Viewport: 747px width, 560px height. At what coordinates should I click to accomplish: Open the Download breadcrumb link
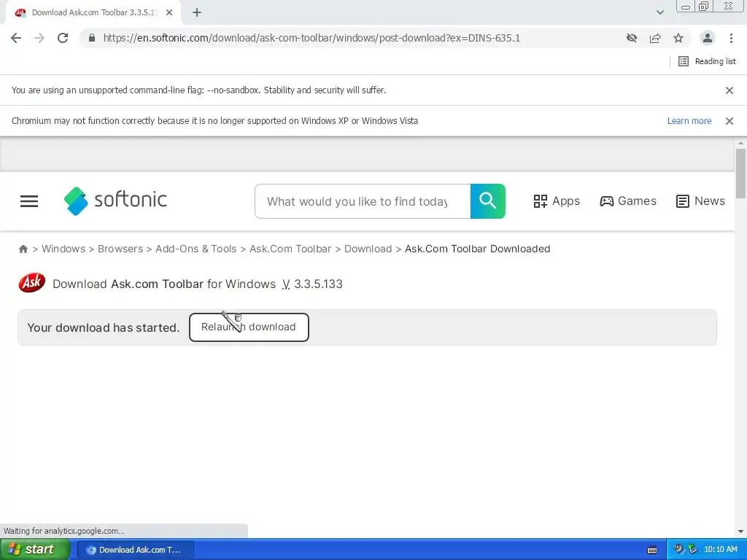point(368,249)
